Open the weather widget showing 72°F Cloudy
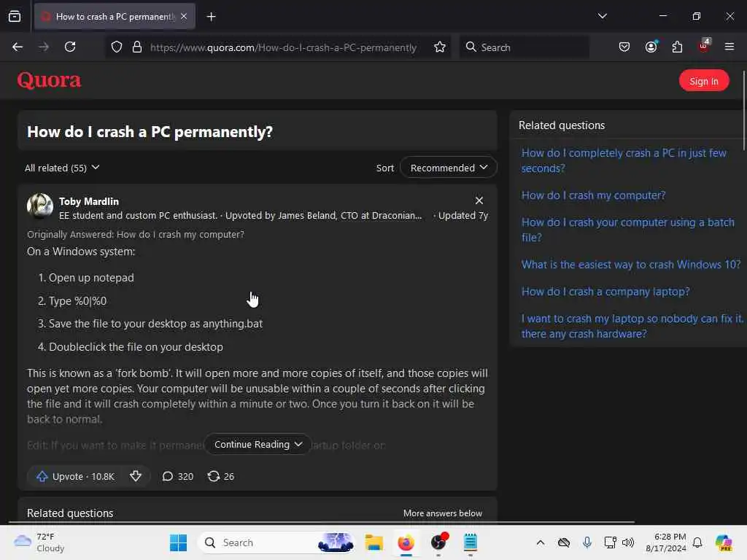 pos(39,542)
